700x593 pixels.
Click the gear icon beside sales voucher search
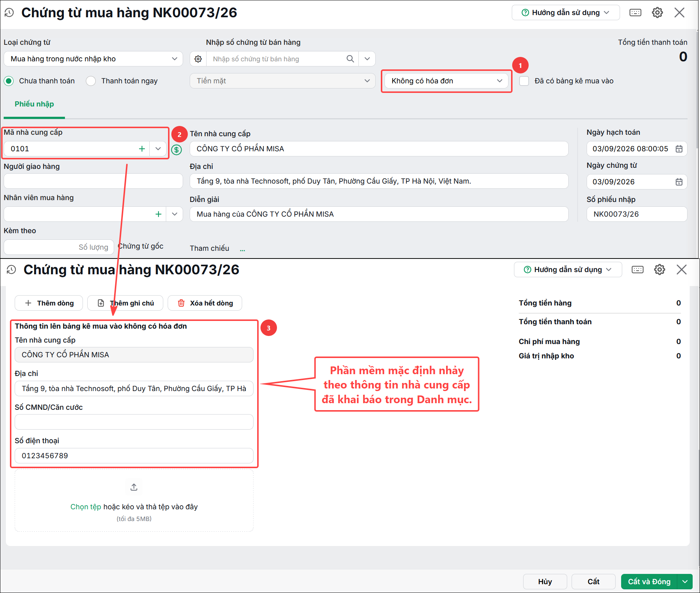coord(198,59)
